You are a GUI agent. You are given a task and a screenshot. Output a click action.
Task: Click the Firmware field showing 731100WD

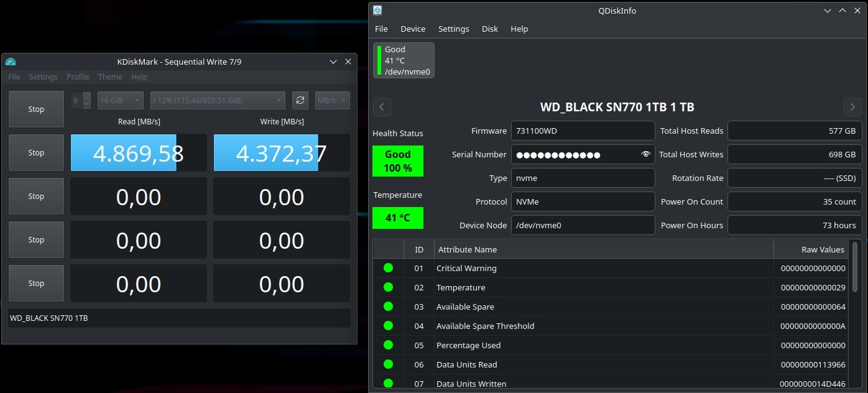(x=583, y=131)
